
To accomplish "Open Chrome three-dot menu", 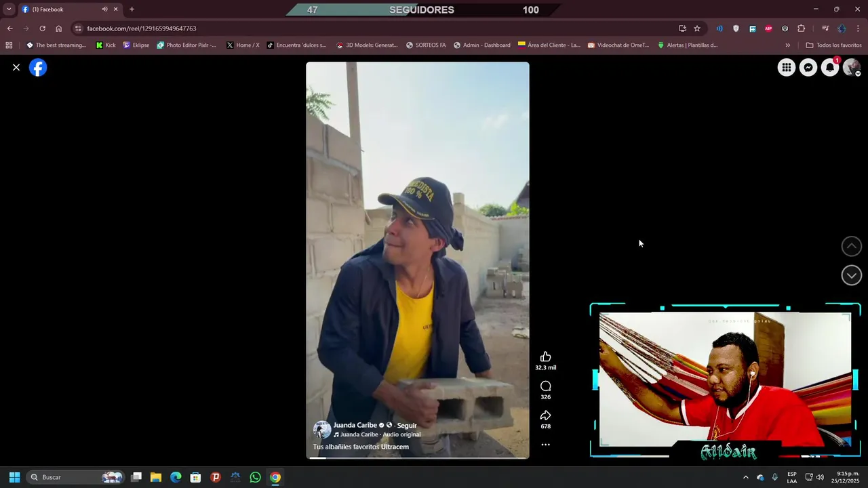I will click(858, 28).
